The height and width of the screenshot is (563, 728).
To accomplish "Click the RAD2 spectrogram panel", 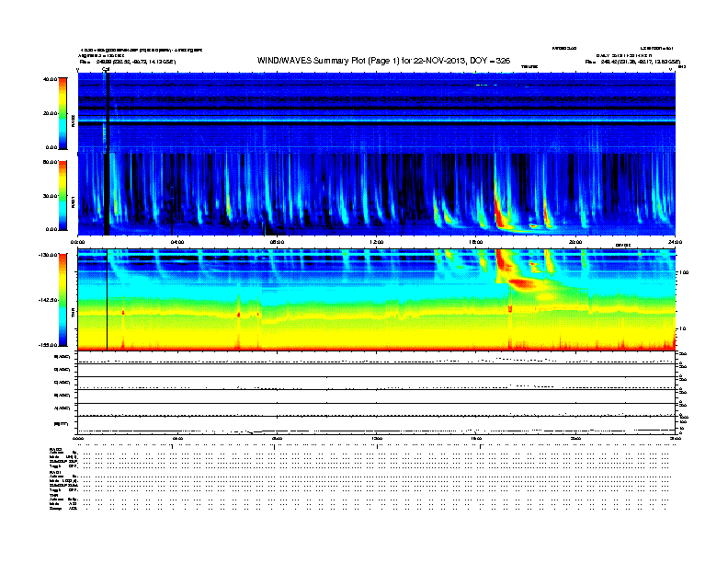I will 376,112.
